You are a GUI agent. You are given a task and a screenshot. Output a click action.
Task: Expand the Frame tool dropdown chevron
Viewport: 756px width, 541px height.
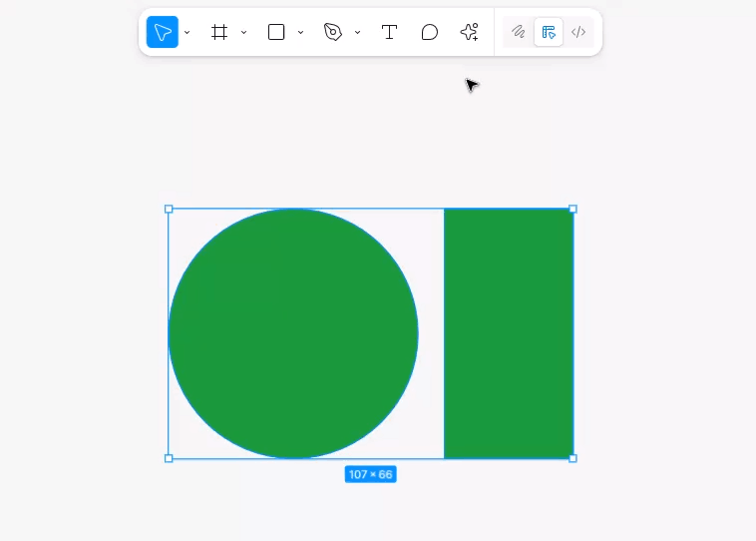pos(244,32)
